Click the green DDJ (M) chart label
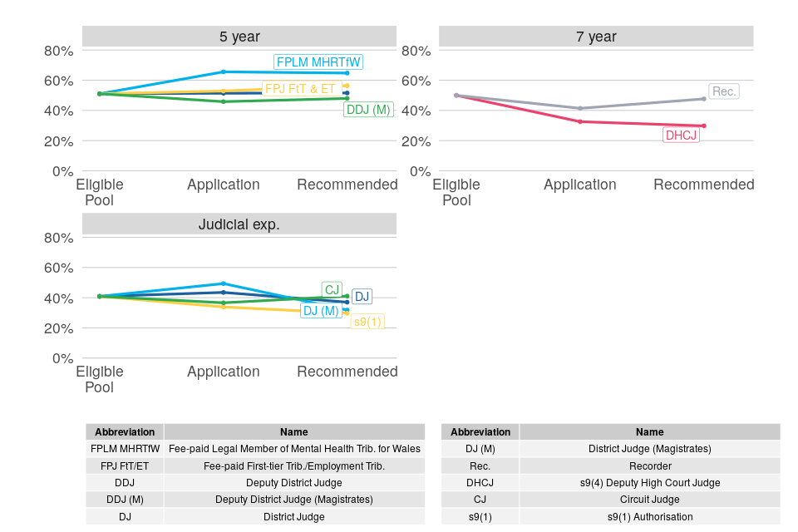The width and height of the screenshot is (798, 532). [368, 110]
